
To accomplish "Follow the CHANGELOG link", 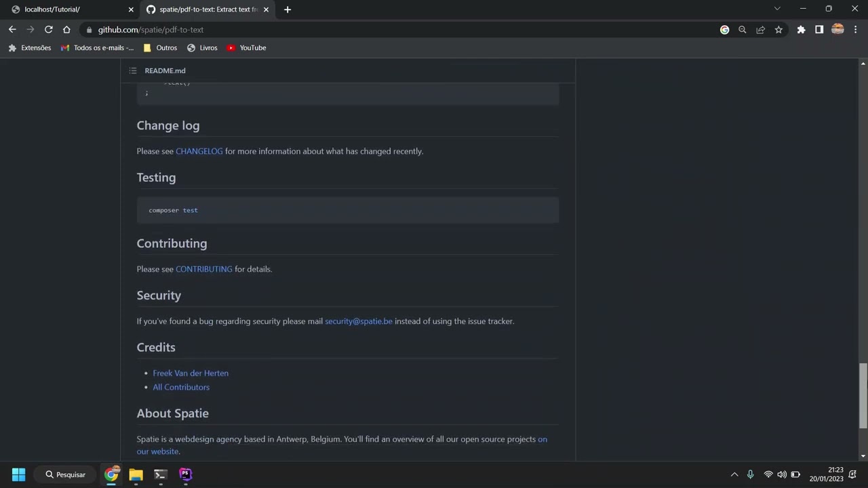I will click(199, 151).
